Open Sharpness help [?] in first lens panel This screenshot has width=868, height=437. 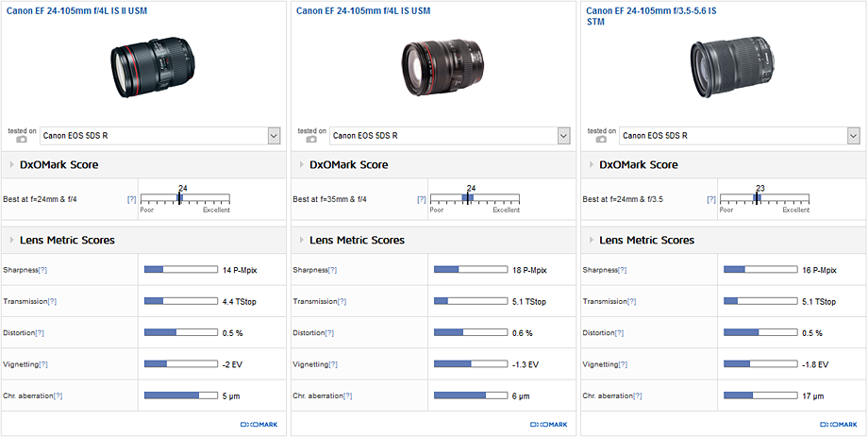(42, 270)
